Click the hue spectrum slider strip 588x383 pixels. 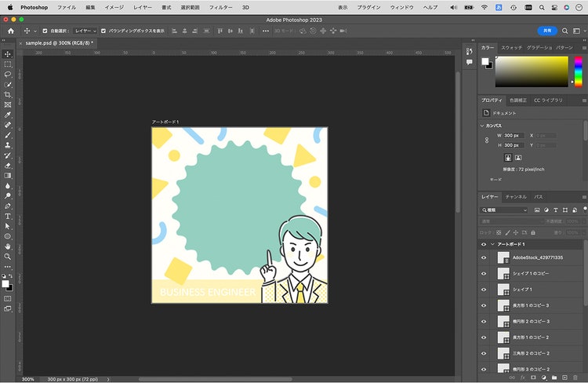coord(579,71)
